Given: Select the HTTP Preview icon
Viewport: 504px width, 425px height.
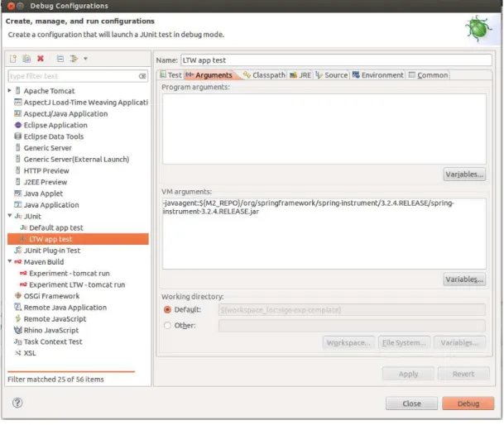Looking at the screenshot, I should click(18, 170).
